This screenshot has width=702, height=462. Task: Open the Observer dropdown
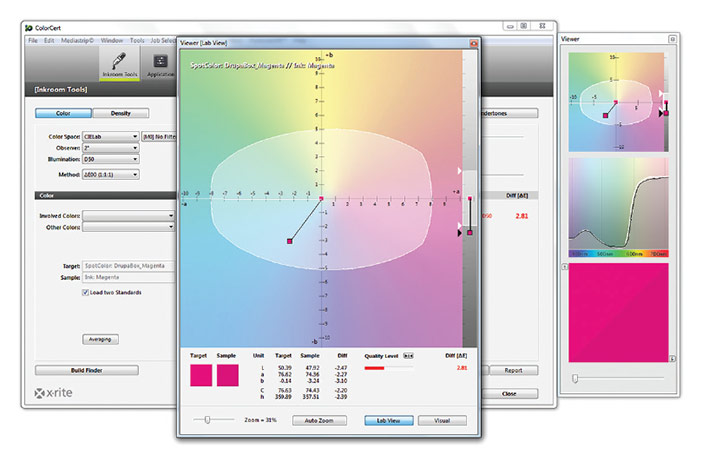pos(111,148)
